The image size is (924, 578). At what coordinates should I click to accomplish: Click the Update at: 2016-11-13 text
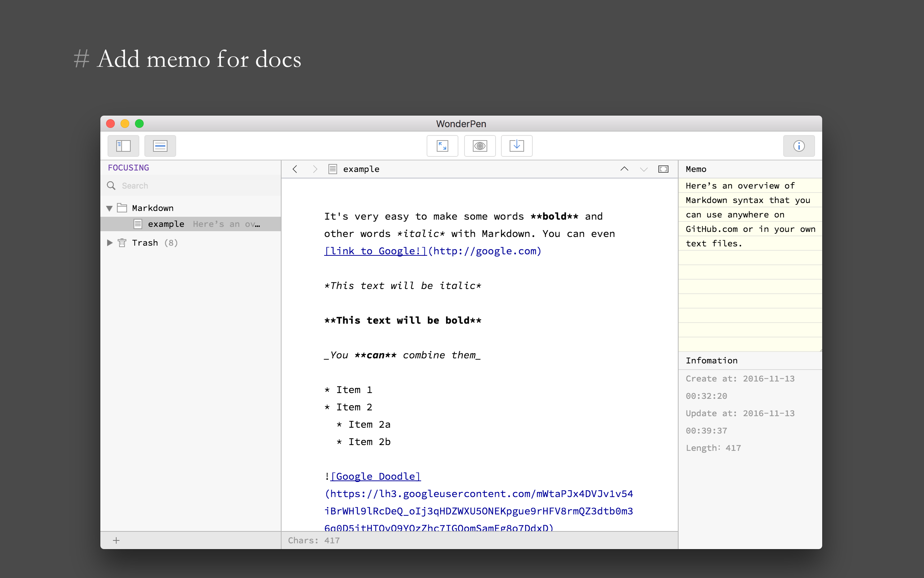coord(740,413)
